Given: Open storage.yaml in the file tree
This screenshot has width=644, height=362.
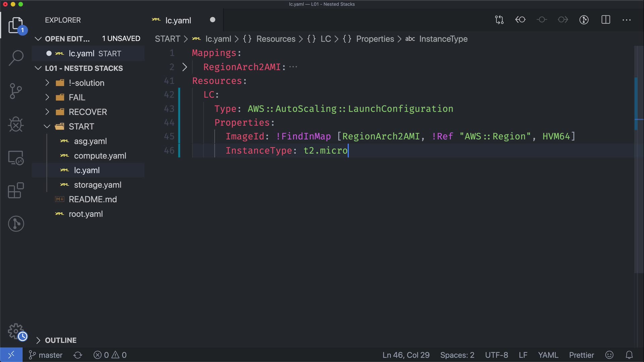Looking at the screenshot, I should click(x=97, y=185).
